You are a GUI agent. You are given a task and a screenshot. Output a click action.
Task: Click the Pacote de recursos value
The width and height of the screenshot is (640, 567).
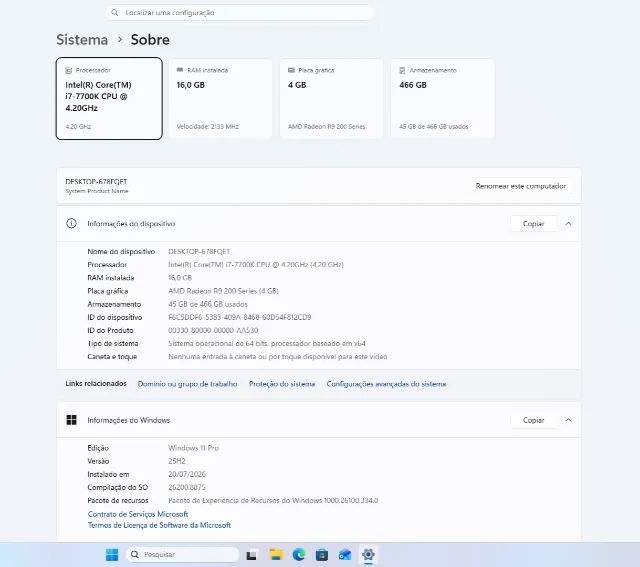(x=273, y=500)
